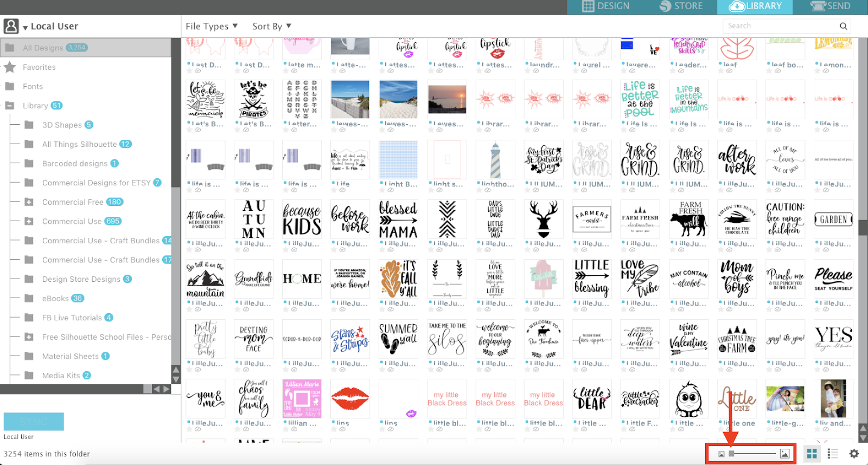Switch to the SEND tab

831,6
